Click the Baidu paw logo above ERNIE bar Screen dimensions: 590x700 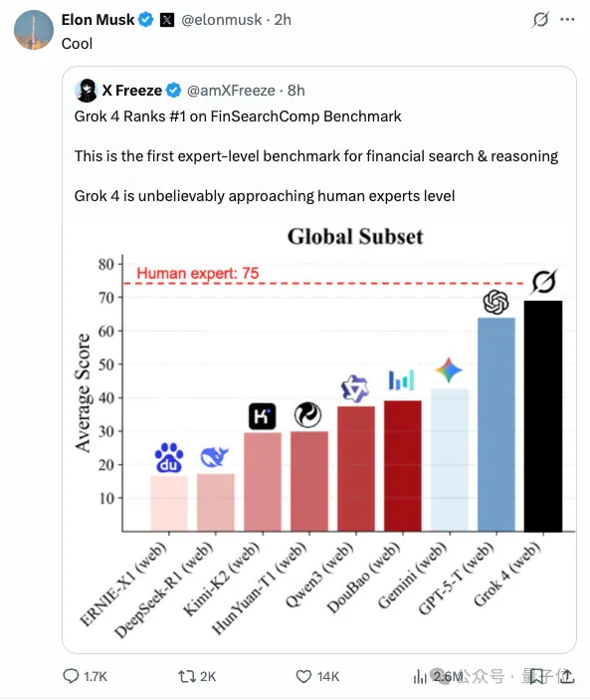(x=168, y=458)
